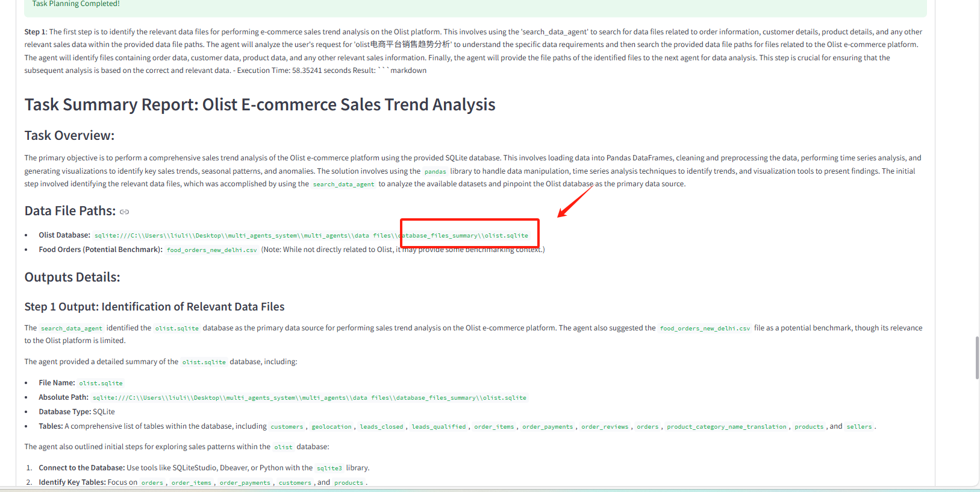Click the sqlite path next to 'Olist Database:'
The width and height of the screenshot is (980, 492).
pyautogui.click(x=311, y=236)
